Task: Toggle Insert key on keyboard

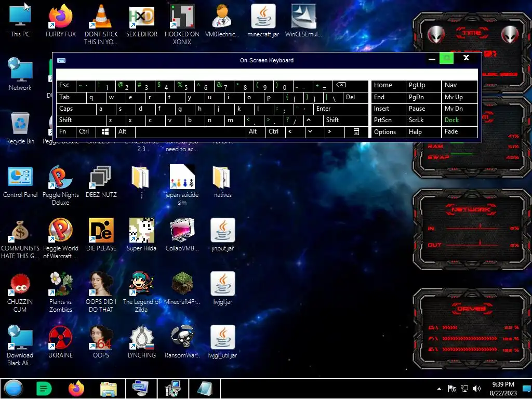Action: pos(388,109)
